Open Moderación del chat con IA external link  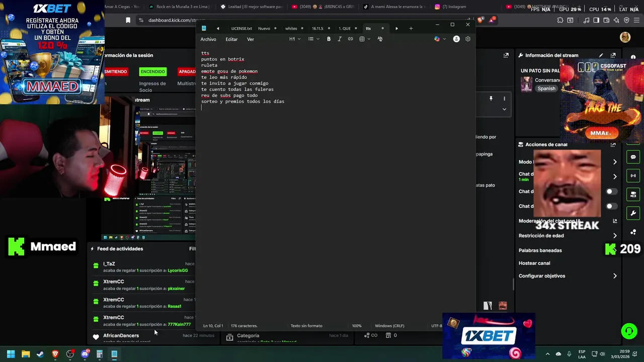click(615, 221)
